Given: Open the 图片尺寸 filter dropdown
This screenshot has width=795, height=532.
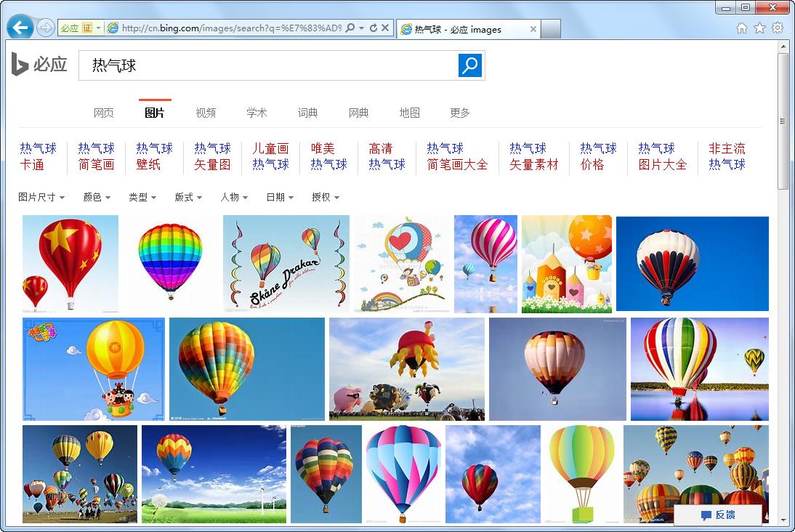Looking at the screenshot, I should pos(40,197).
